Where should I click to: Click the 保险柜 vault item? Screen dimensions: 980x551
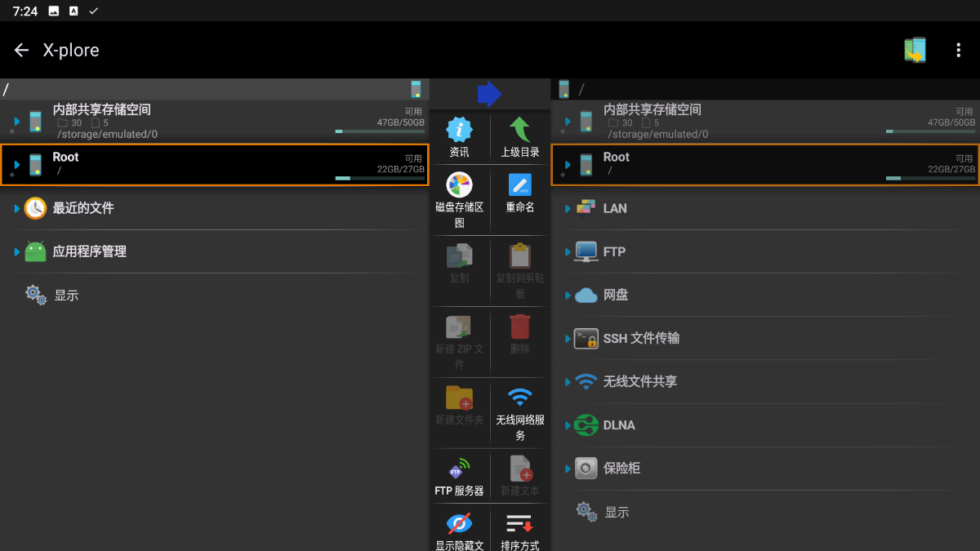[621, 469]
